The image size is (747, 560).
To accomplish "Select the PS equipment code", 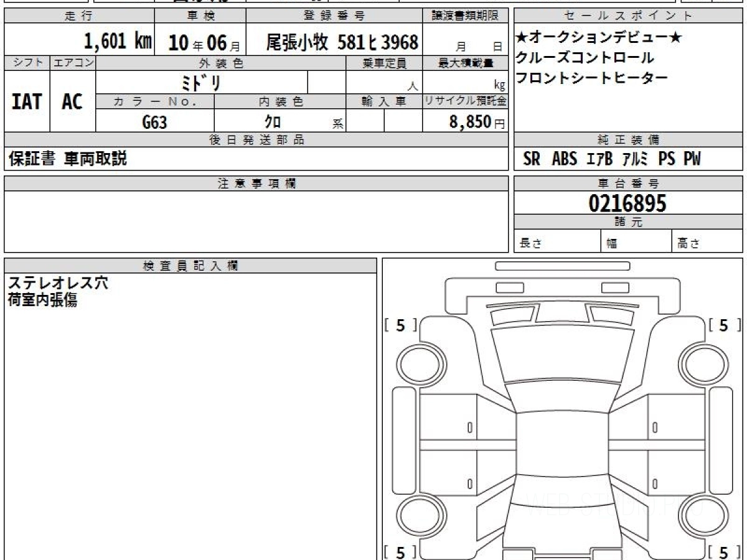I will pos(667,159).
